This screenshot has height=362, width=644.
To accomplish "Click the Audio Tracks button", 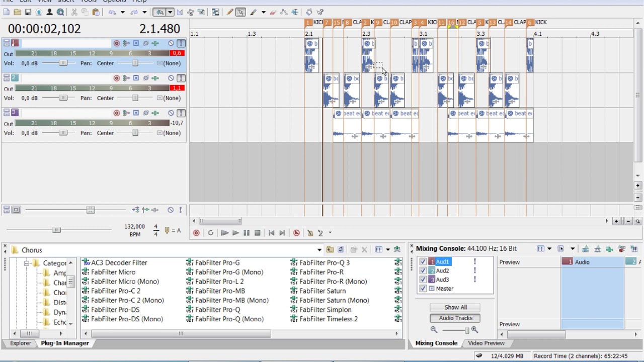I will click(x=455, y=318).
